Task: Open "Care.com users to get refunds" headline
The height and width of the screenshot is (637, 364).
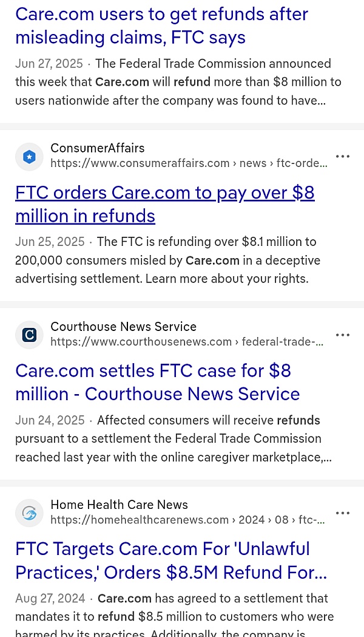Action: [x=161, y=26]
